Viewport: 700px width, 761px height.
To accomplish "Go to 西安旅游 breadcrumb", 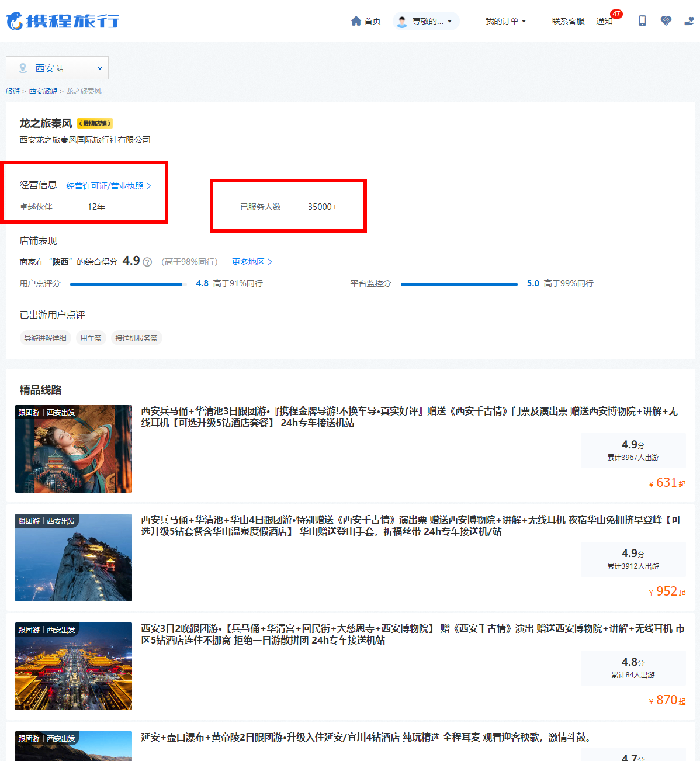I will [x=43, y=91].
